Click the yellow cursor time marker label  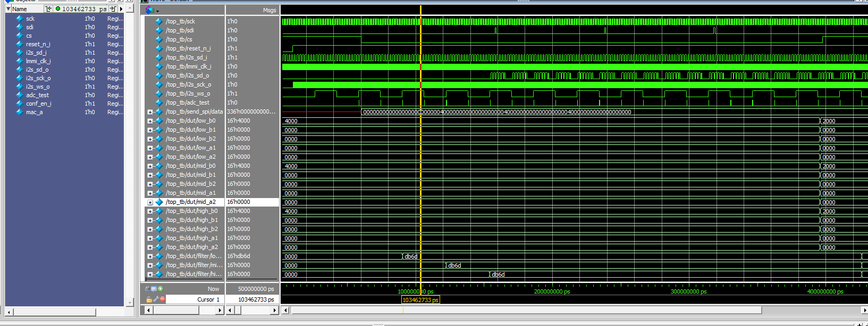(x=420, y=300)
